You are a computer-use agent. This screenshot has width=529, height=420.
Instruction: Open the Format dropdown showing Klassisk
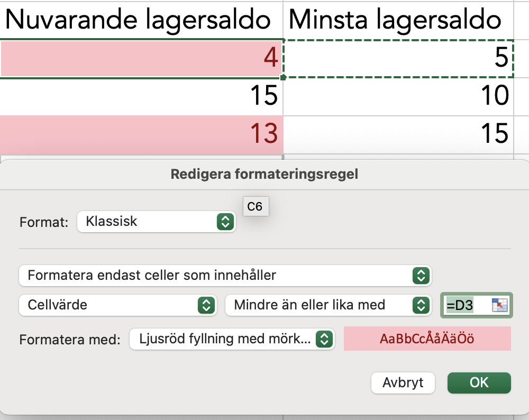point(156,222)
